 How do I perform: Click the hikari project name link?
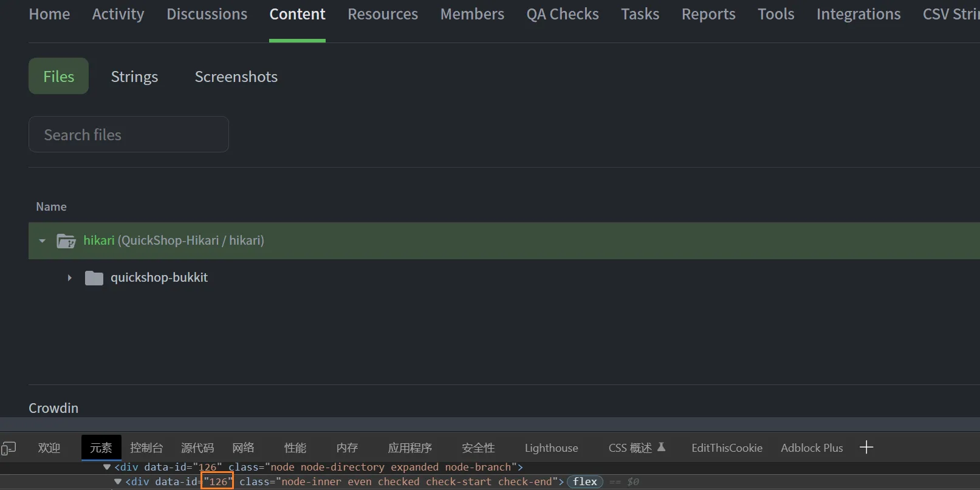point(99,240)
